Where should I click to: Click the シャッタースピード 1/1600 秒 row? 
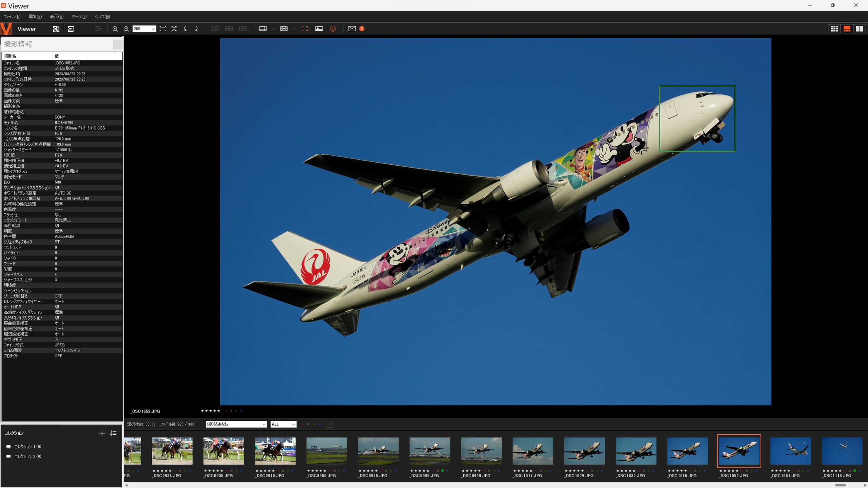pyautogui.click(x=62, y=150)
